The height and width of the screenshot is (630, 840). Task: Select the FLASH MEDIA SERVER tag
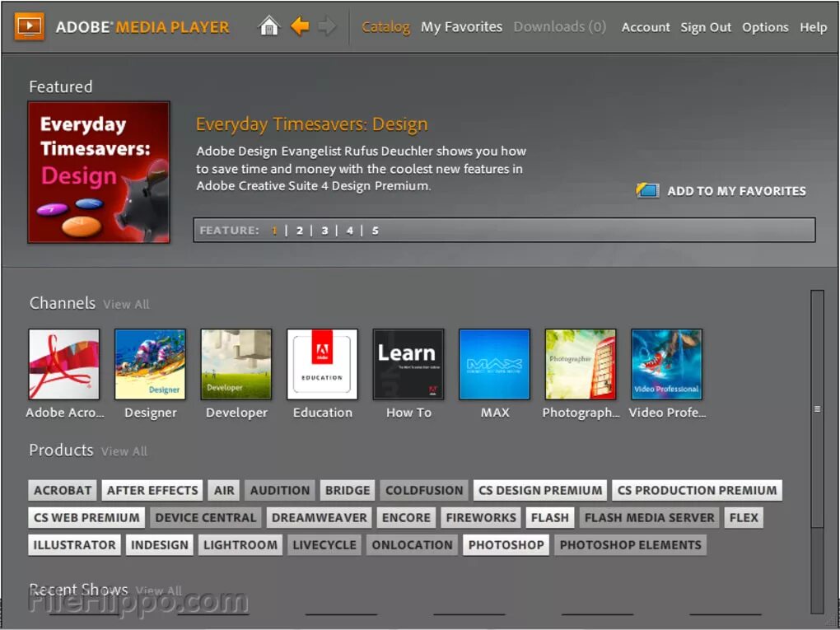click(649, 517)
